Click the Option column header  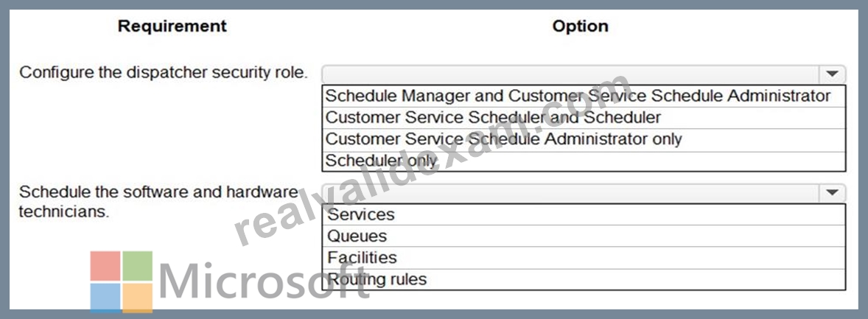[x=580, y=26]
